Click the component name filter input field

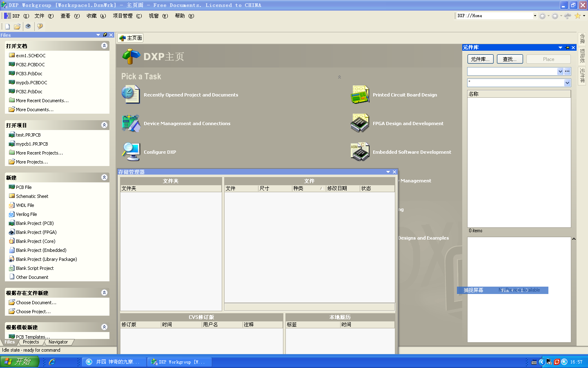515,83
